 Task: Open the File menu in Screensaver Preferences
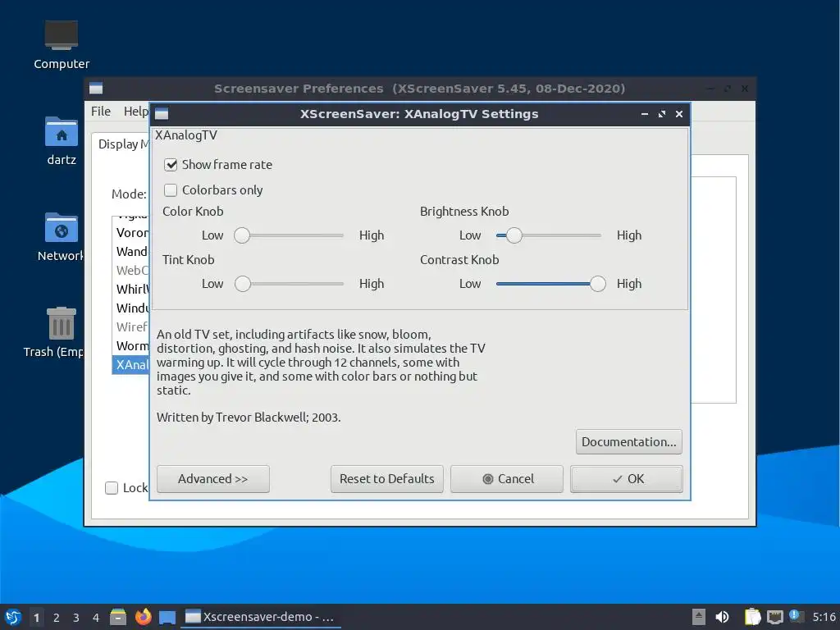pos(101,112)
